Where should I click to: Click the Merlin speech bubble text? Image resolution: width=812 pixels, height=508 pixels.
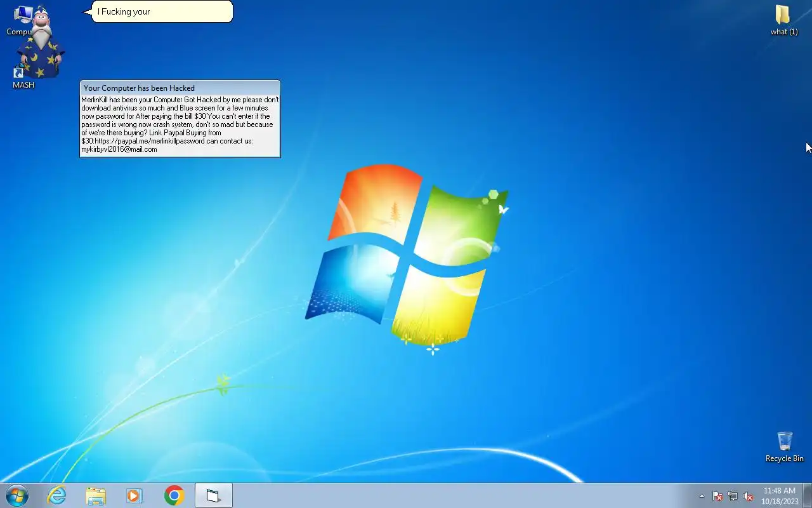pyautogui.click(x=124, y=11)
